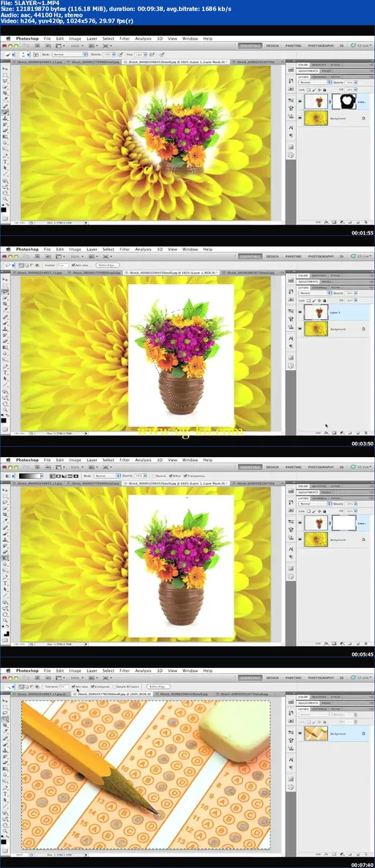Select the Crop tool in the 00:03:50 frame
Image resolution: width=375 pixels, height=868 pixels.
click(5, 303)
